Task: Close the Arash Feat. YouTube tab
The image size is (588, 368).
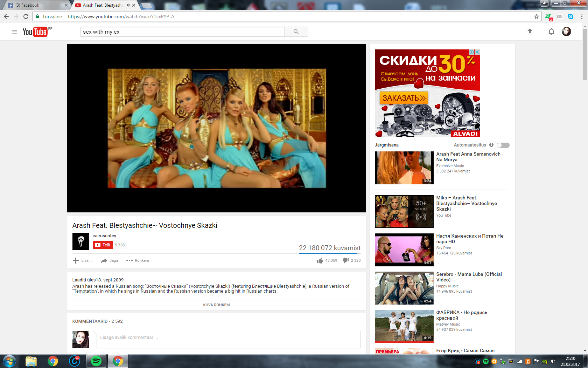Action: pyautogui.click(x=134, y=5)
